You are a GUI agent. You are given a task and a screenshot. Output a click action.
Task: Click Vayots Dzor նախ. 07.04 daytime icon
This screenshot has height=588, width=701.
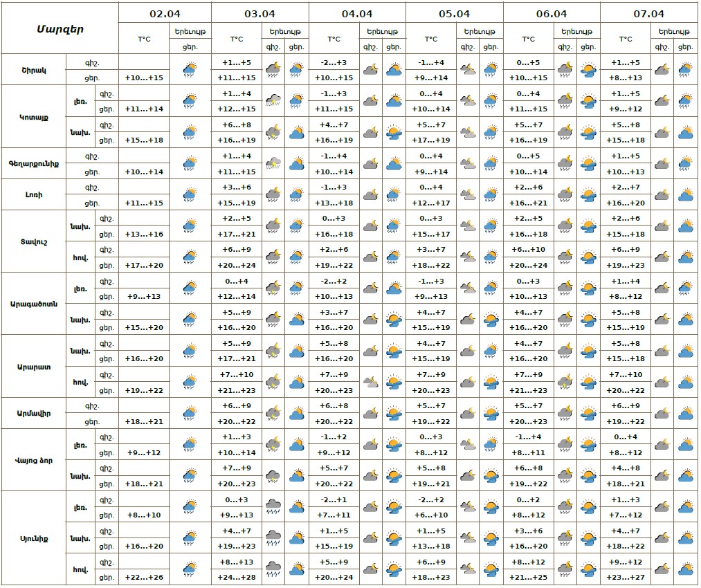pos(686,476)
